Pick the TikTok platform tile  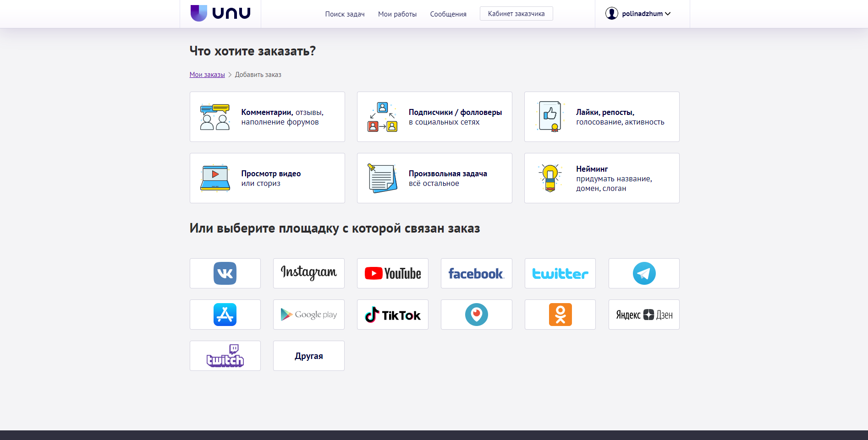click(x=393, y=315)
